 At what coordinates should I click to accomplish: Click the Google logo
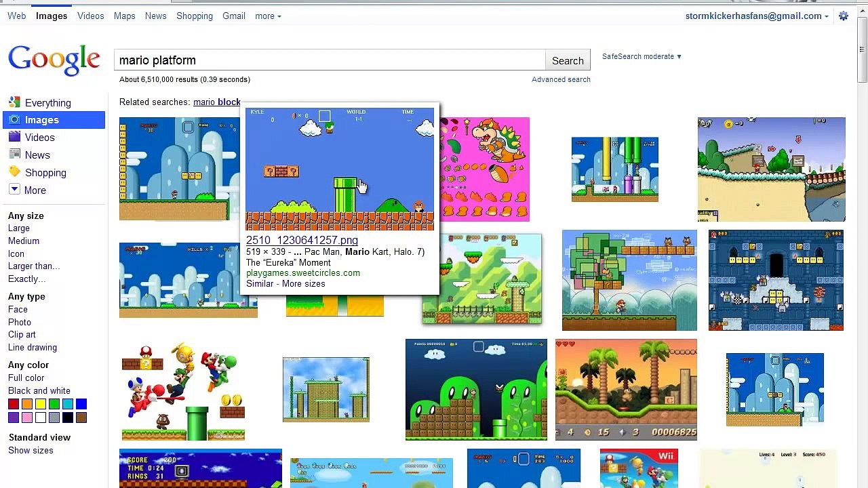click(x=54, y=60)
